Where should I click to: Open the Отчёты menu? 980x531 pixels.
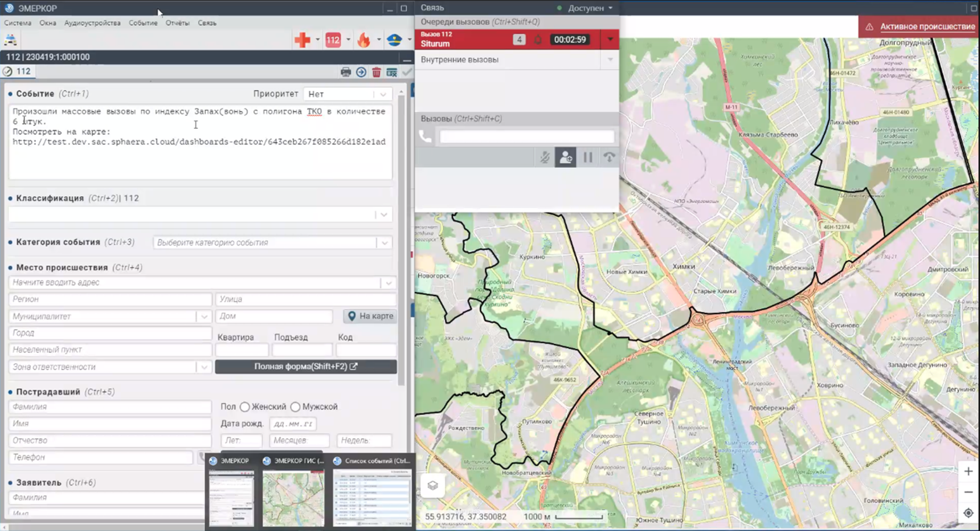pyautogui.click(x=177, y=23)
